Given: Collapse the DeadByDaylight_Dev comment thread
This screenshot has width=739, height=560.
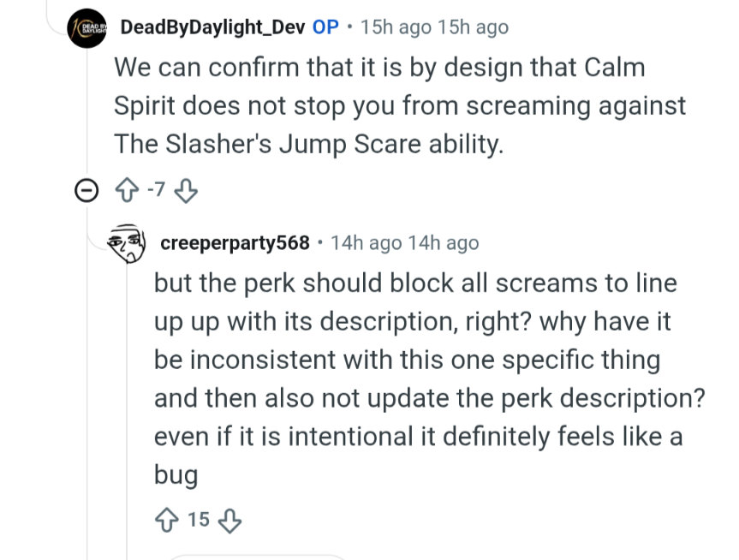Looking at the screenshot, I should point(86,191).
